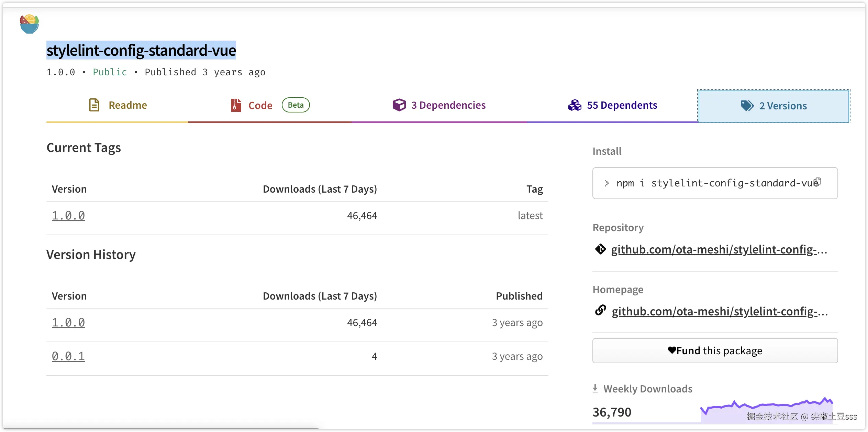Viewport: 868px width, 432px height.
Task: Click the Dependents stacked cubes icon
Action: click(x=575, y=105)
